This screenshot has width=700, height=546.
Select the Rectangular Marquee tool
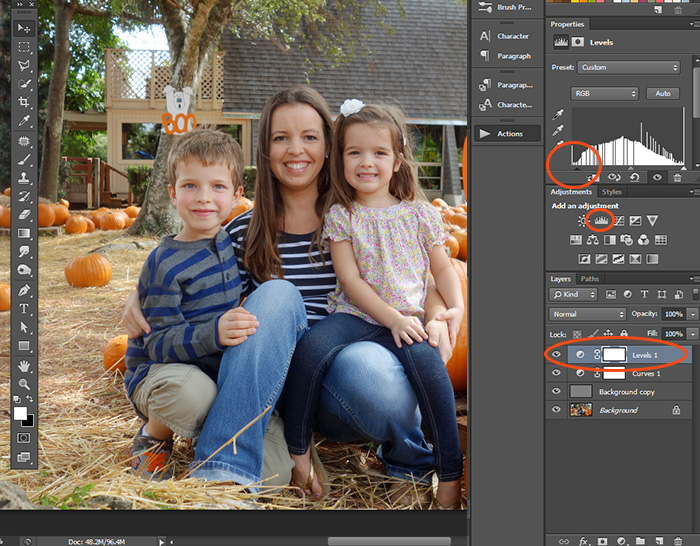[24, 47]
